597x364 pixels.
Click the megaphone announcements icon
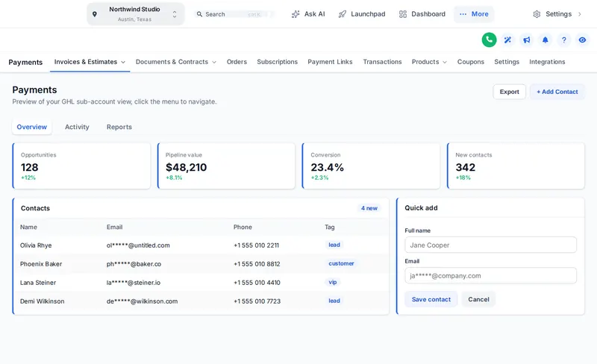pyautogui.click(x=527, y=40)
